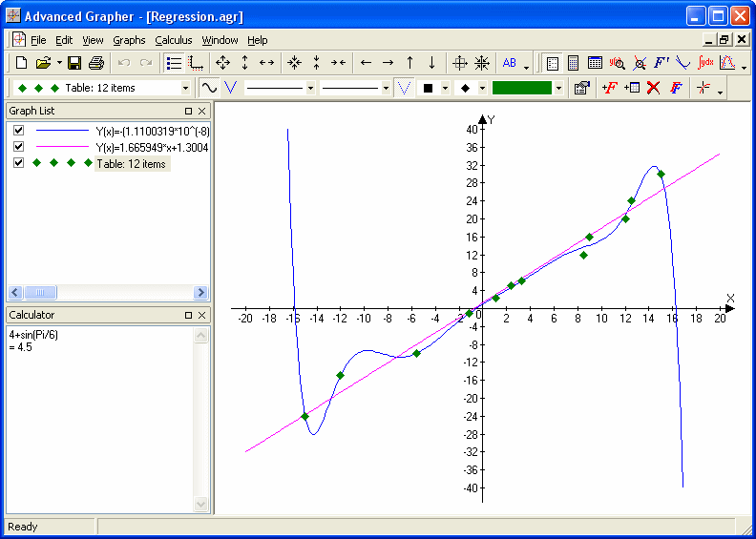756x539 pixels.
Task: Open the Graphs menu
Action: [129, 40]
